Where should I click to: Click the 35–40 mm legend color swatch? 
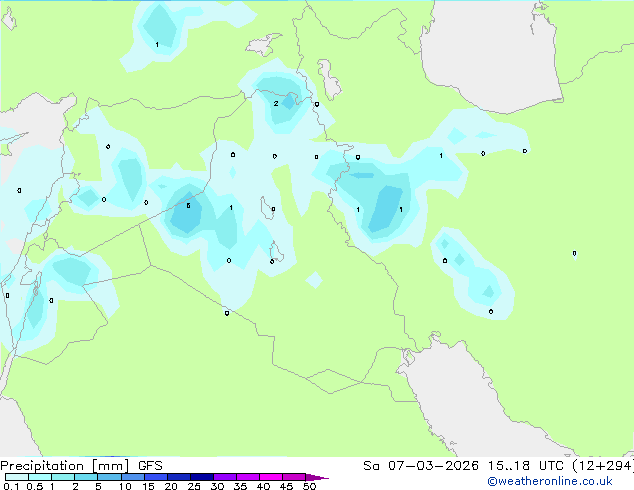[x=248, y=477]
